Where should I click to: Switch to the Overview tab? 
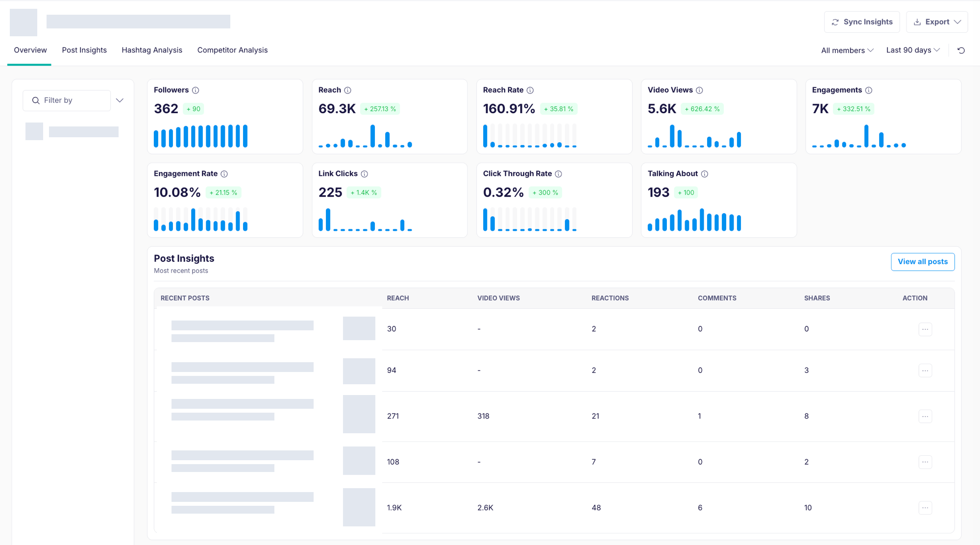30,50
